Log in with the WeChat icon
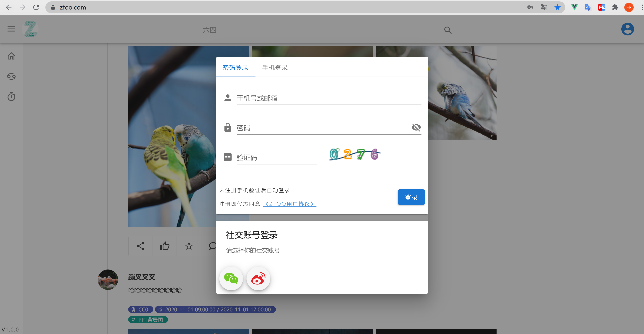Image resolution: width=644 pixels, height=334 pixels. point(231,278)
